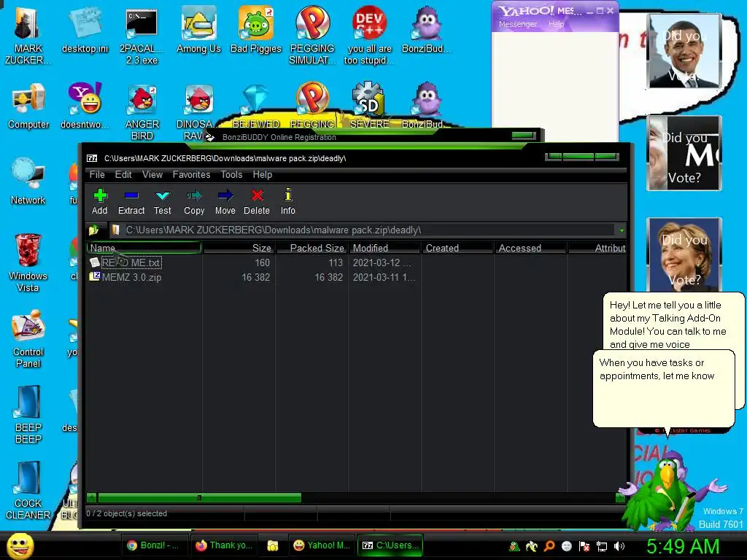Switch to Bonzi Chrome taskbar button

click(154, 545)
